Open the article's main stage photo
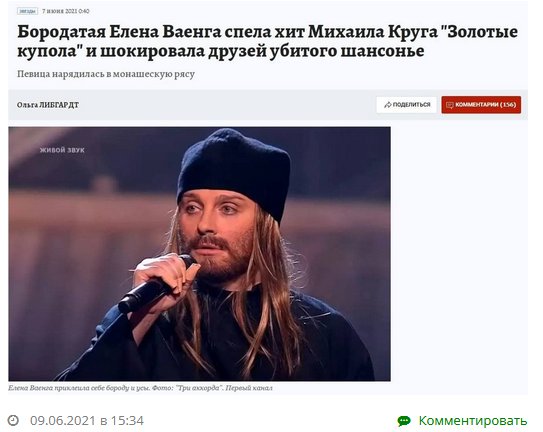This screenshot has width=543, height=432. coord(199,254)
